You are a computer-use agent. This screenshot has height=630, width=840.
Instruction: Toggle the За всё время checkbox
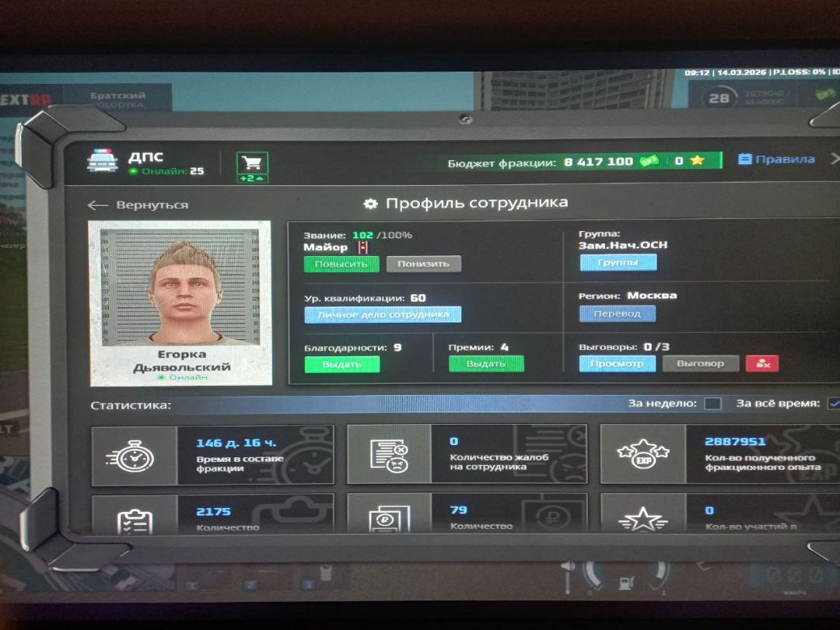click(833, 404)
